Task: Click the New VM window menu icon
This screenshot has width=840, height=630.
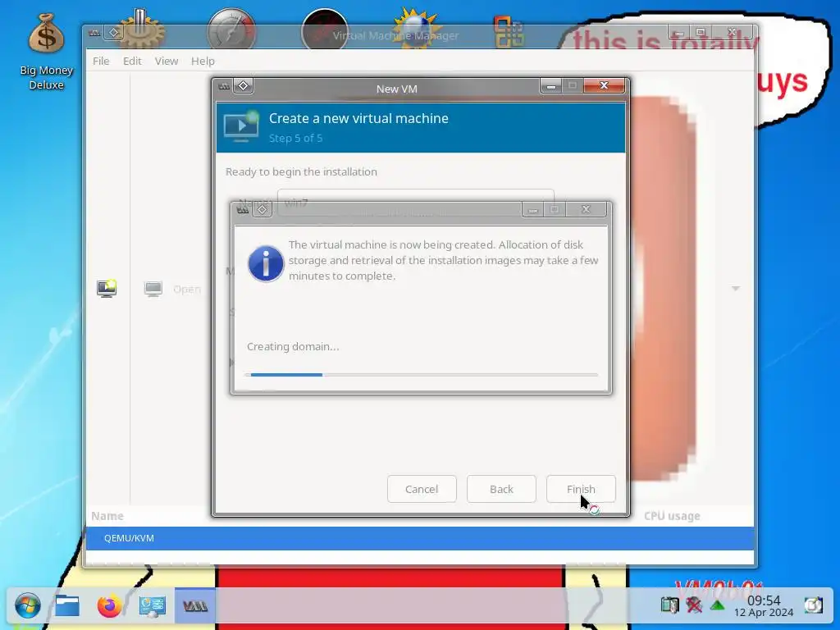Action: pos(225,85)
